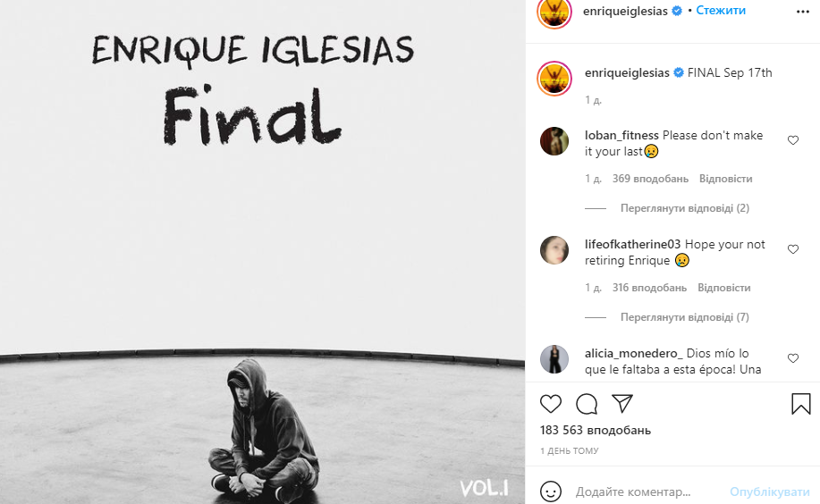Viewport: 820px width, 504px height.
Task: Open the alicia_monedero_ username link
Action: click(633, 354)
